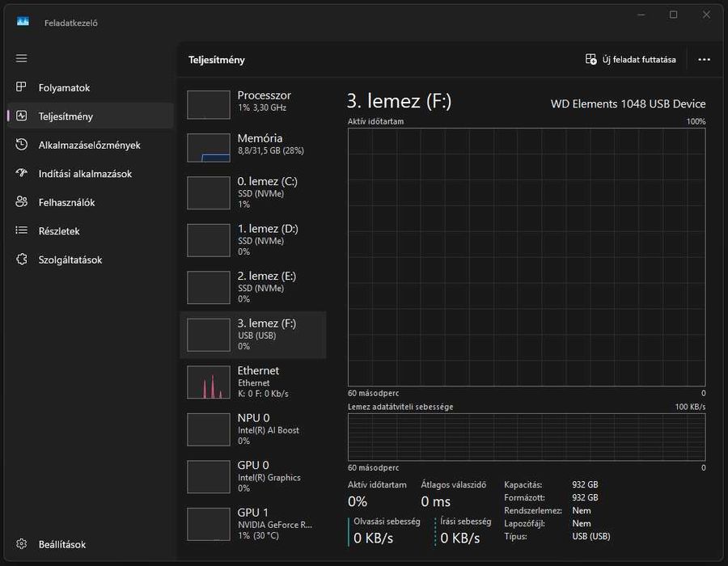The image size is (728, 566).
Task: Select the Memória usage graph thumbnail
Action: (209, 147)
